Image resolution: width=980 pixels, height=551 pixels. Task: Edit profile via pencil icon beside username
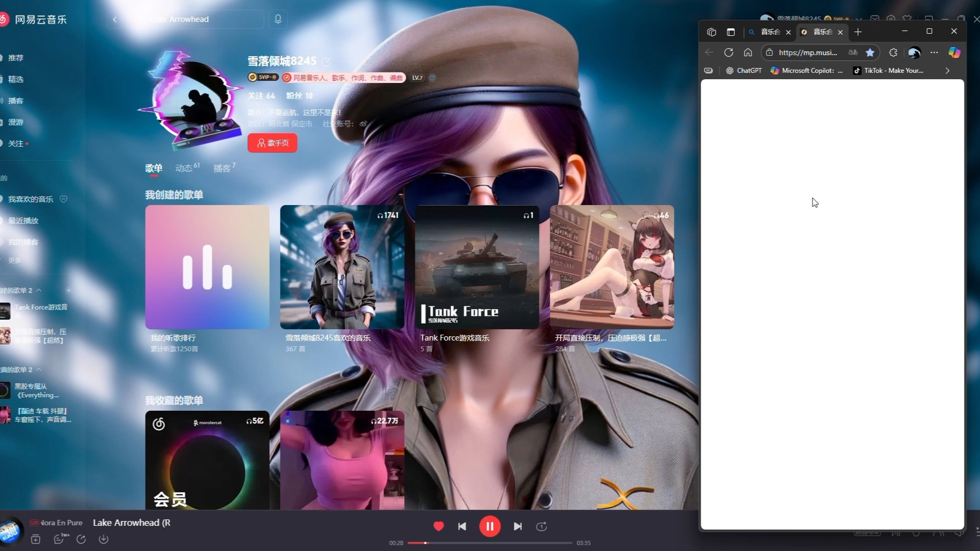pyautogui.click(x=326, y=62)
